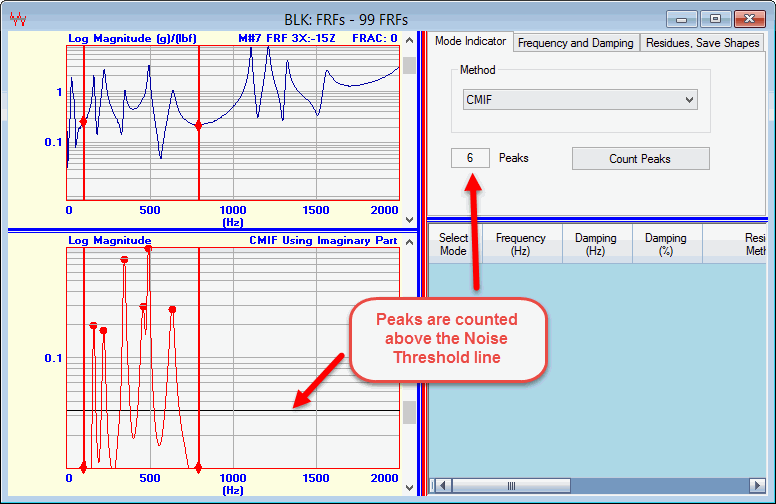Click the Peaks count field showing 6

[470, 158]
